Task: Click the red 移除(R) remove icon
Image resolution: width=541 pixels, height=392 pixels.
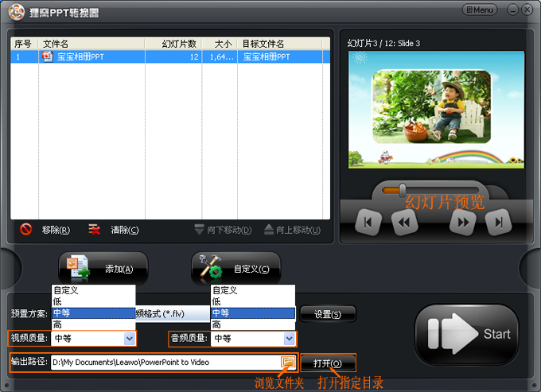Action: pos(26,229)
